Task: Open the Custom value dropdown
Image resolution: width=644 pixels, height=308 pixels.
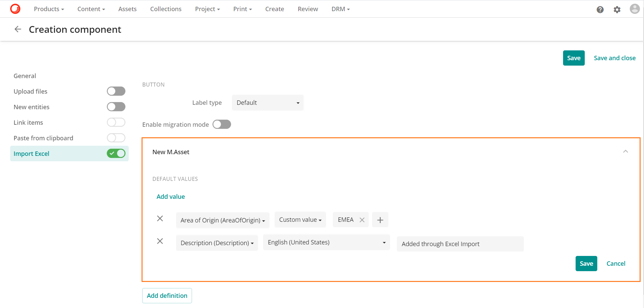Action: point(300,219)
